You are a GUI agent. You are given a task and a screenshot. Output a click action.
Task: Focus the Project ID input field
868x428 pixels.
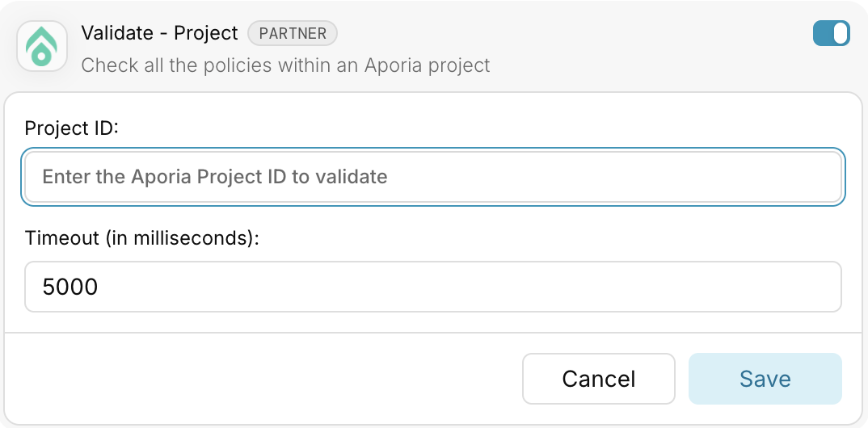coord(433,177)
